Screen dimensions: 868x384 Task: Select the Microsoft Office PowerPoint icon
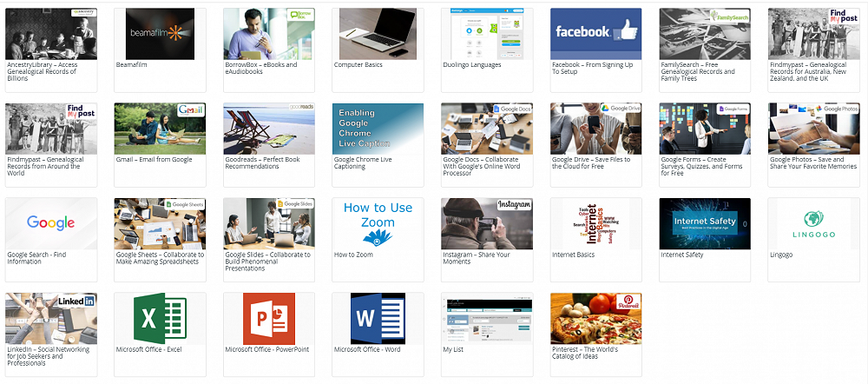pos(269,318)
